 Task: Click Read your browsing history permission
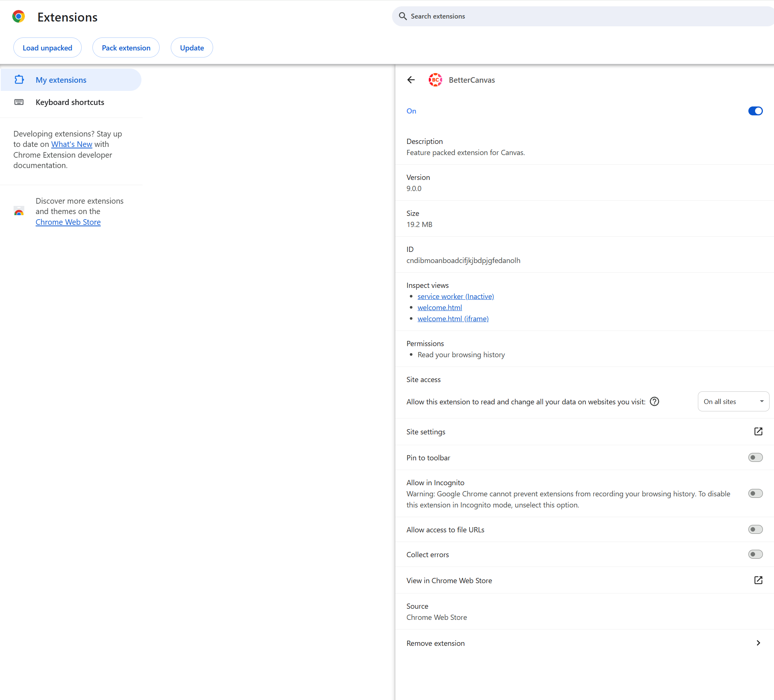pyautogui.click(x=461, y=355)
